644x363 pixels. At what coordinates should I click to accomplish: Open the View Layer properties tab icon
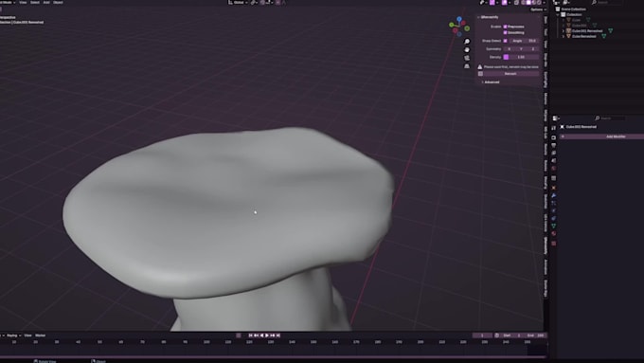coord(554,153)
